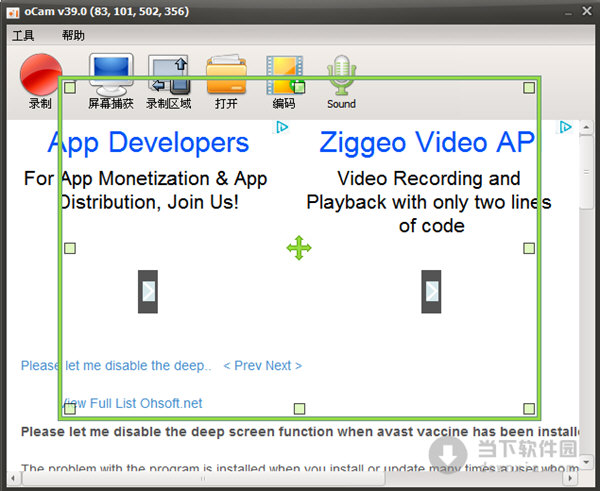The width and height of the screenshot is (600, 491).
Task: Click the vertical scrollbar down arrow
Action: coord(586,461)
